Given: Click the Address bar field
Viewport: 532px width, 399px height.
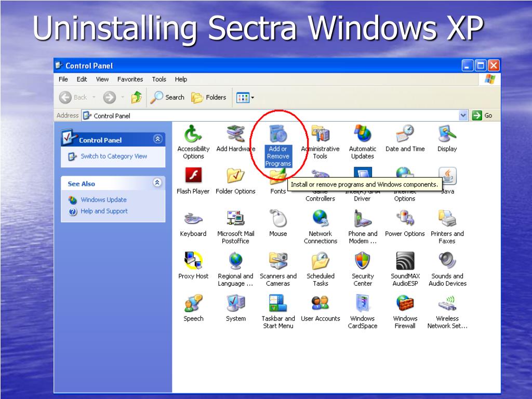Looking at the screenshot, I should (270, 116).
